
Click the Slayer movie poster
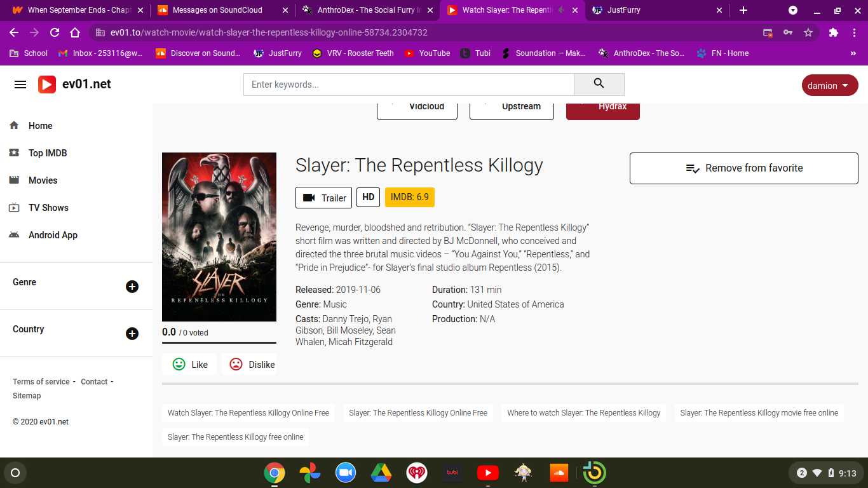pyautogui.click(x=219, y=237)
